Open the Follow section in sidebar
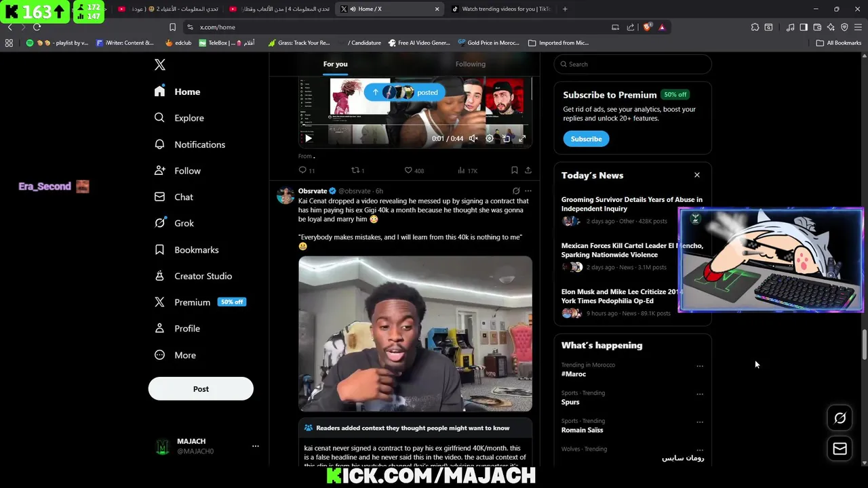This screenshot has width=868, height=488. point(177,171)
